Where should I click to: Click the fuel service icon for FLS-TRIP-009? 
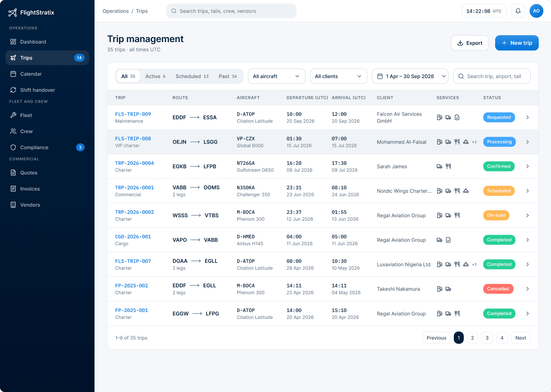coord(440,118)
